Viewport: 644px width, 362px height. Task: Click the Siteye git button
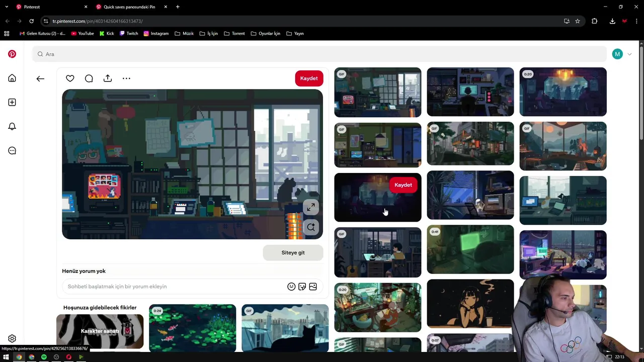click(x=293, y=253)
